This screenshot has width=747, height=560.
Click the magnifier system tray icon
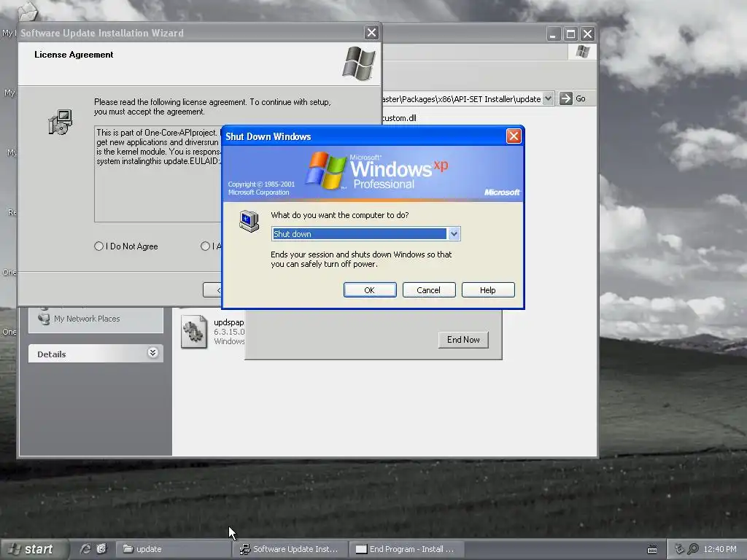point(693,549)
